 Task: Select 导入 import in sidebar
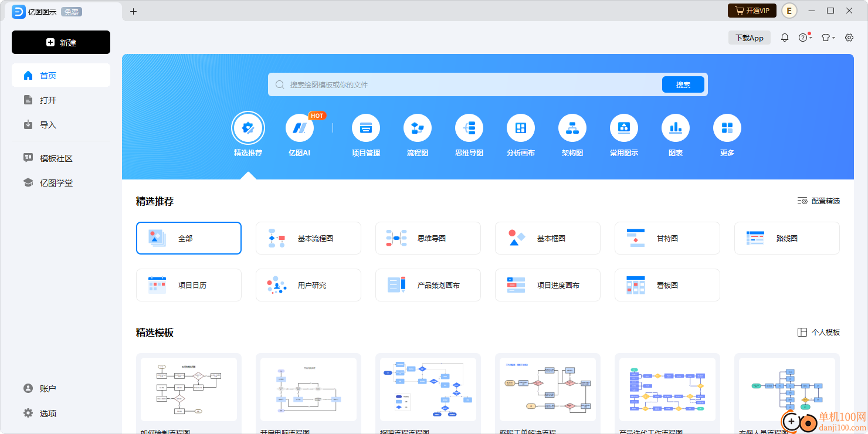[61, 124]
